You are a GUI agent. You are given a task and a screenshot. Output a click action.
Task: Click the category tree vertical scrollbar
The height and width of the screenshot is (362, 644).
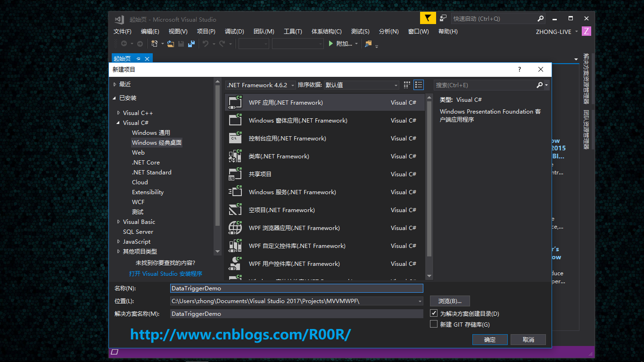[217, 167]
